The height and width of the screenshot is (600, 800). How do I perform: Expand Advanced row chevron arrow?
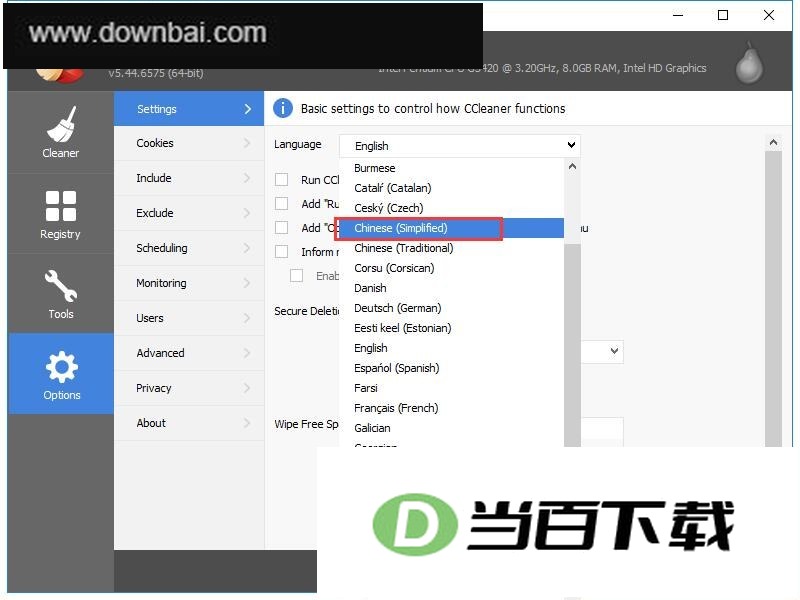[247, 353]
